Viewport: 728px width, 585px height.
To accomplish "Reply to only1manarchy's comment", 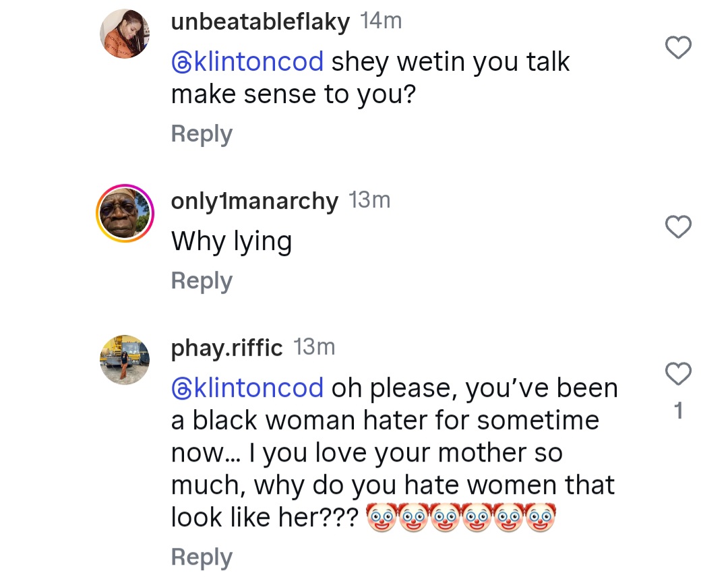I will click(201, 280).
